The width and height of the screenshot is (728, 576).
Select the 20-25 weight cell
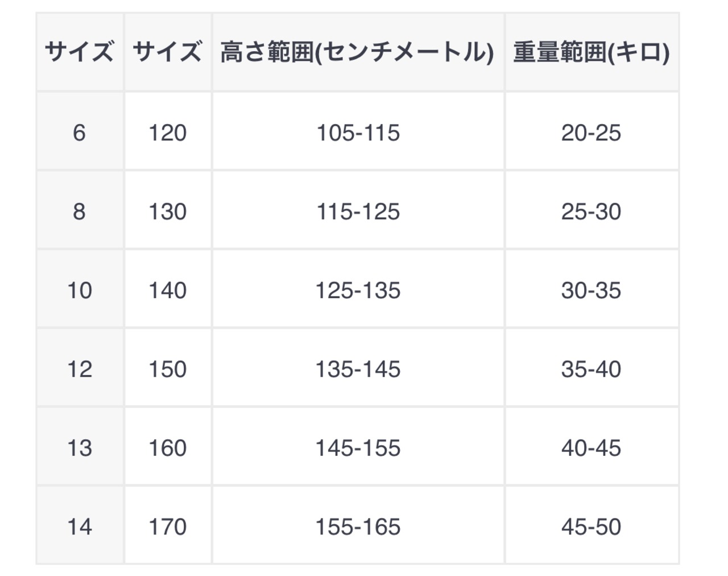click(591, 131)
